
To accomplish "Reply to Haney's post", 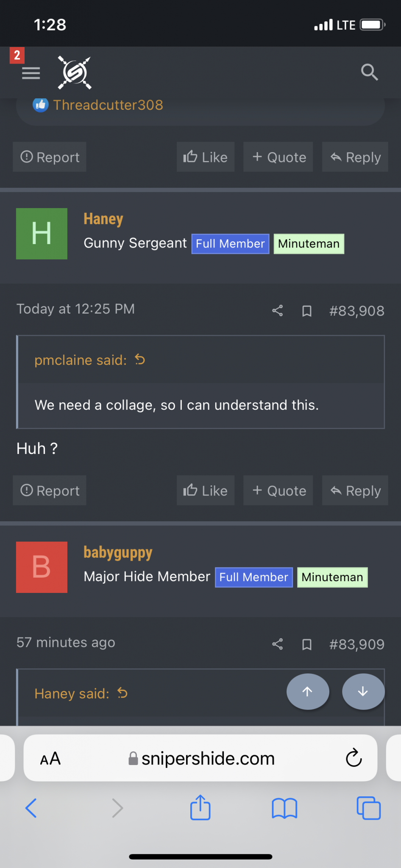I will (355, 490).
